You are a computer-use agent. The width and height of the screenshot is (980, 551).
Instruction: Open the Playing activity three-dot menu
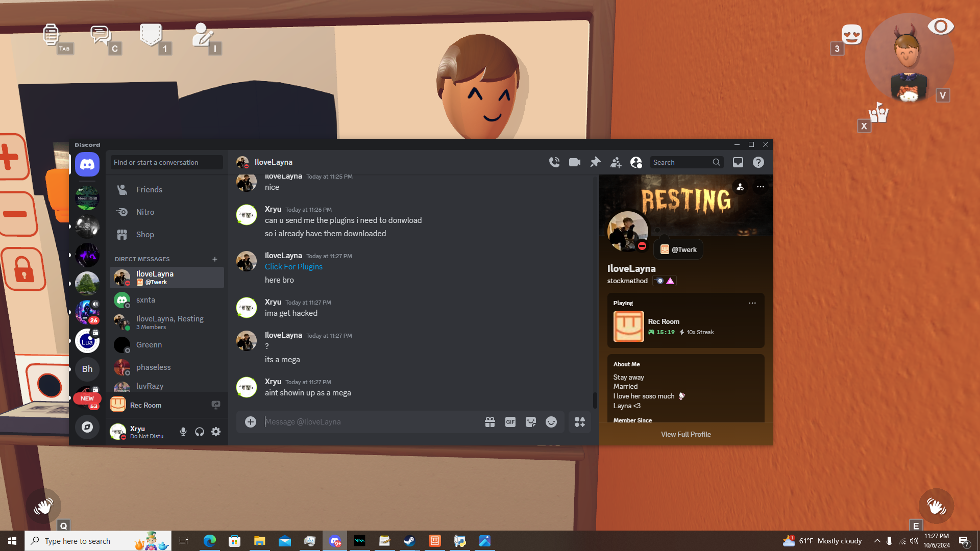pyautogui.click(x=752, y=303)
